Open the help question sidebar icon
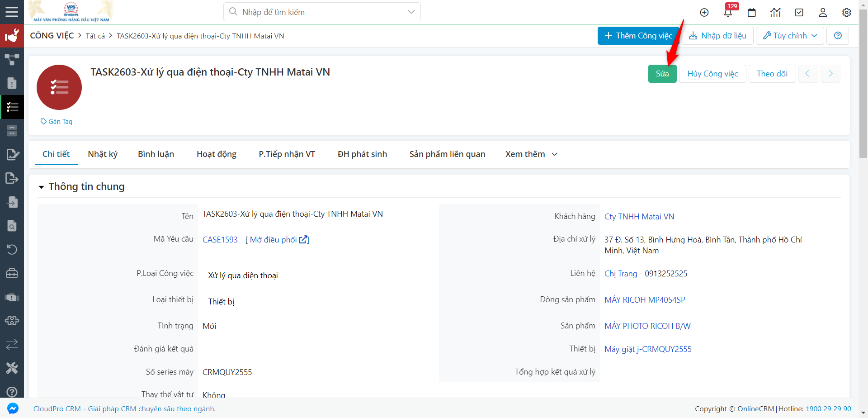This screenshot has width=868, height=418. [x=12, y=392]
